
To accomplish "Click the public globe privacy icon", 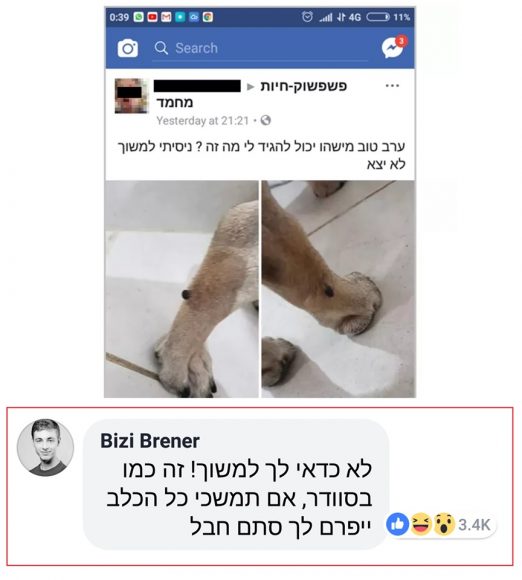I will pyautogui.click(x=266, y=120).
